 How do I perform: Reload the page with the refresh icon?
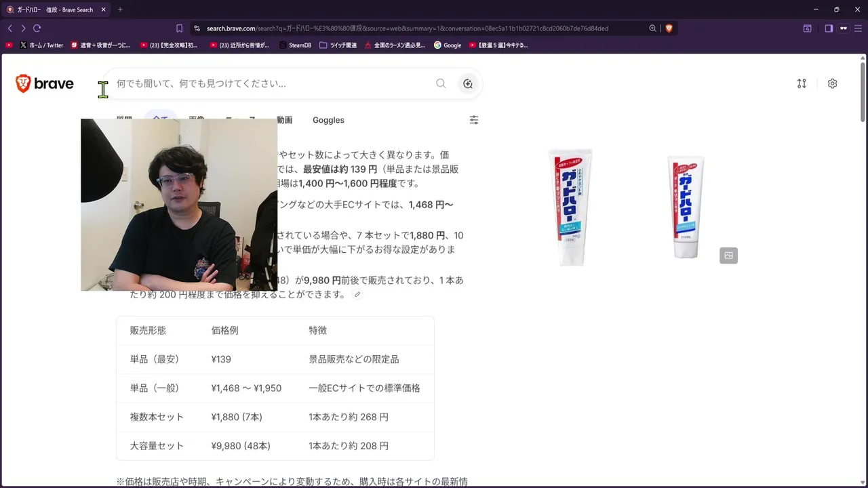pos(37,28)
